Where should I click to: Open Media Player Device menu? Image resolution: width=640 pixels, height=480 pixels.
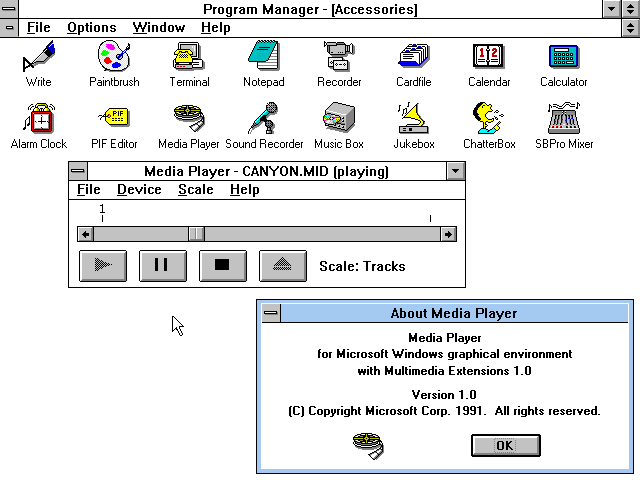139,189
